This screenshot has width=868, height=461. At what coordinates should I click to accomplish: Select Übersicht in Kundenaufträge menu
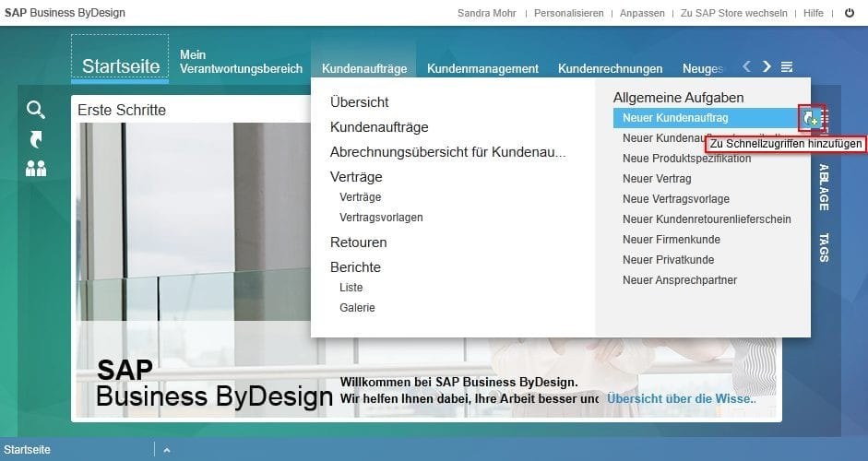359,101
